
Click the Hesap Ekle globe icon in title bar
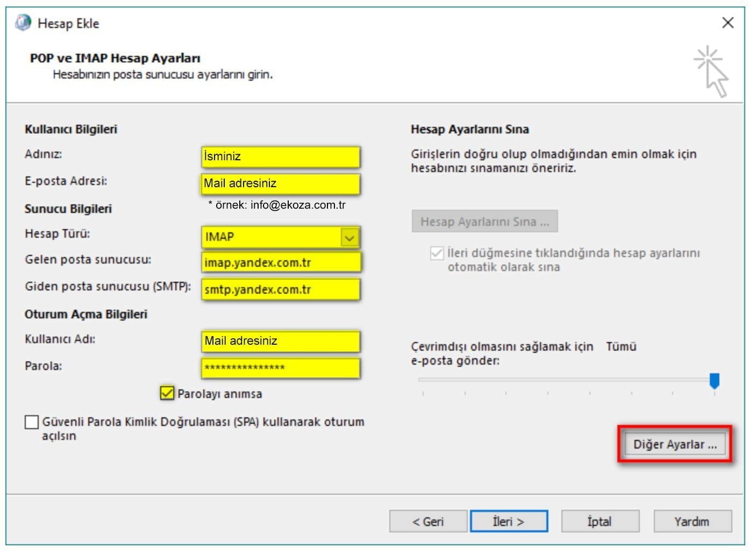pyautogui.click(x=23, y=23)
